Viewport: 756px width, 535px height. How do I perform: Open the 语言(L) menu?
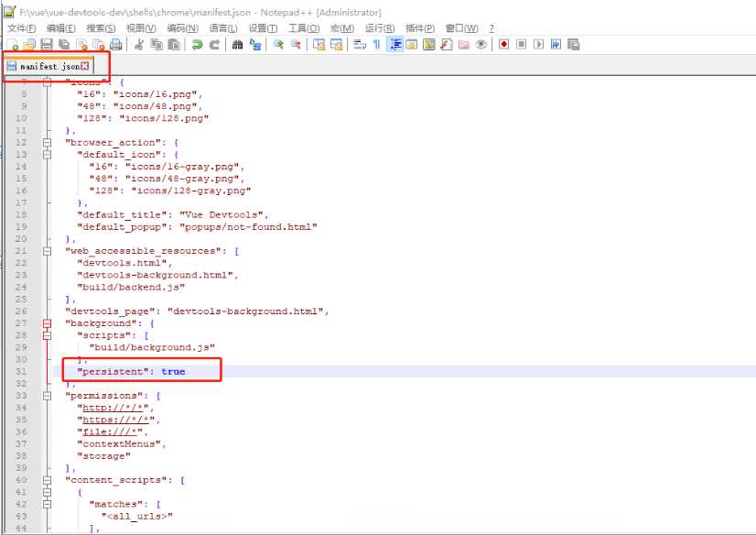click(223, 28)
